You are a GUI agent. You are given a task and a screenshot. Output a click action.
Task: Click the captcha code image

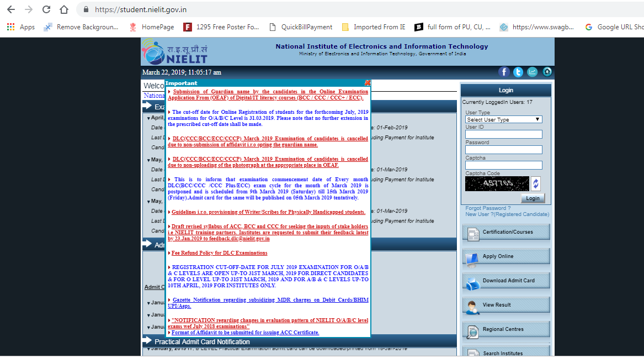pyautogui.click(x=497, y=184)
